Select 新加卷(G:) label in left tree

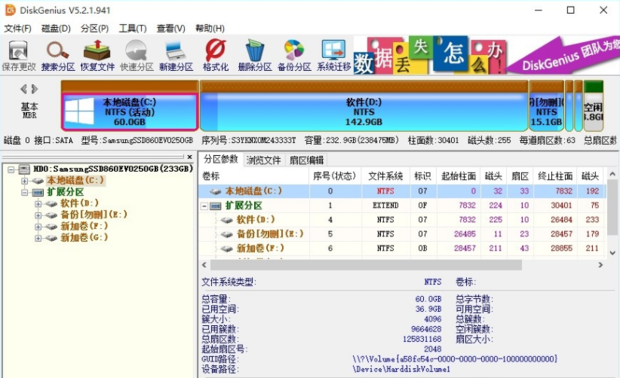pos(84,238)
